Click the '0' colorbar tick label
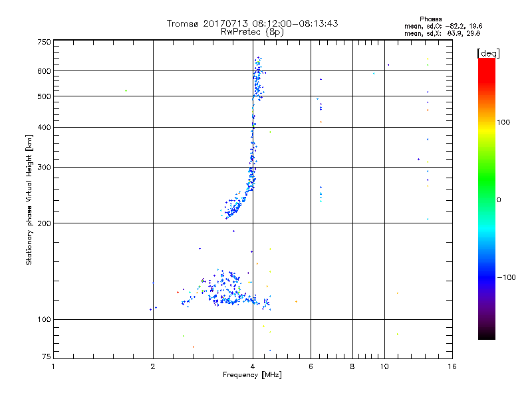Screen dimensions: 532x399 499,200
